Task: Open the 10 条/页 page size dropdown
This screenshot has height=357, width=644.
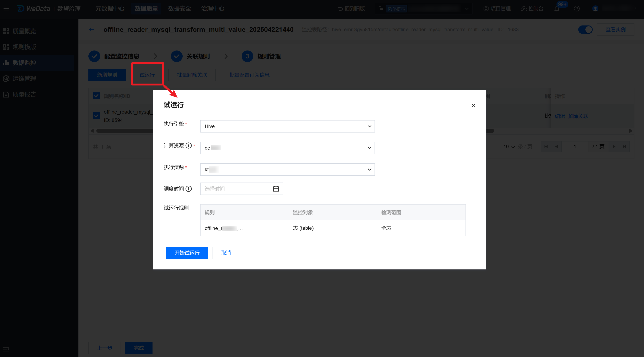Action: pos(509,147)
